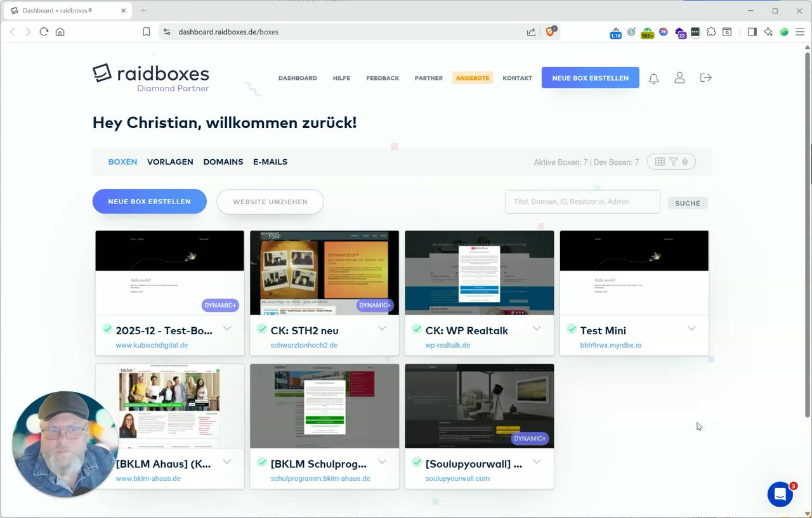The image size is (812, 518).
Task: Switch to the DOMAINS tab
Action: pyautogui.click(x=223, y=162)
